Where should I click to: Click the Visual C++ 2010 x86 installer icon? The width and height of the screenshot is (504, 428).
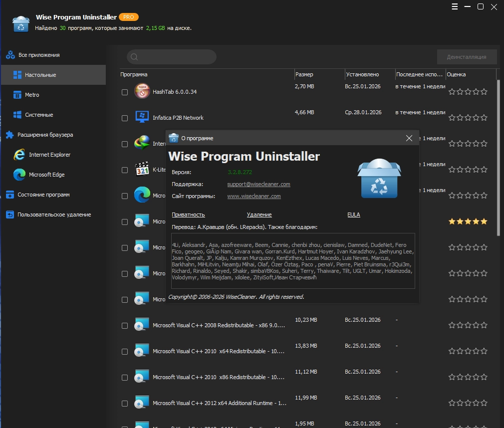click(142, 376)
